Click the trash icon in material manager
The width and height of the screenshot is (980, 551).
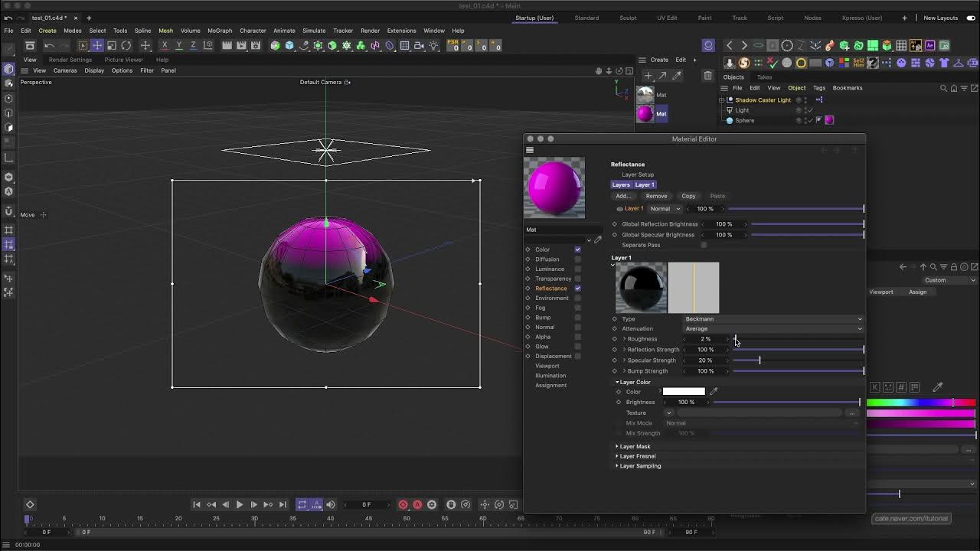coord(707,76)
